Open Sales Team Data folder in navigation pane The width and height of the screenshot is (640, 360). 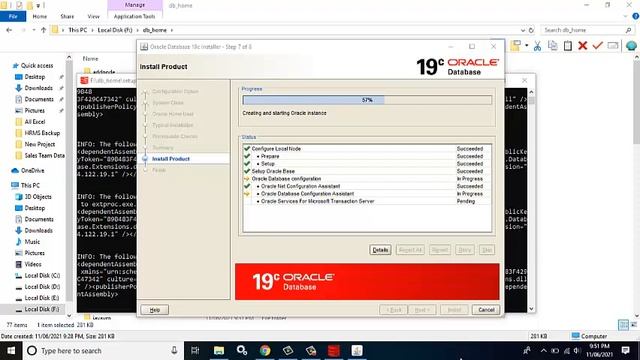(44, 156)
